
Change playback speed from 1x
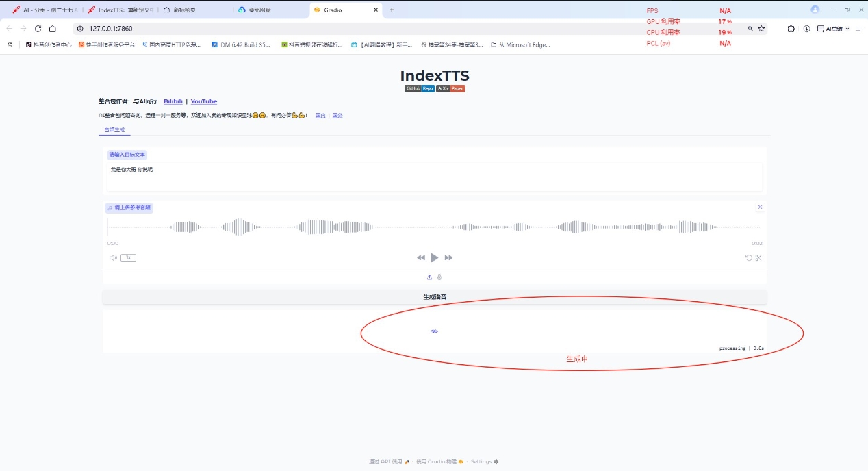click(x=128, y=257)
